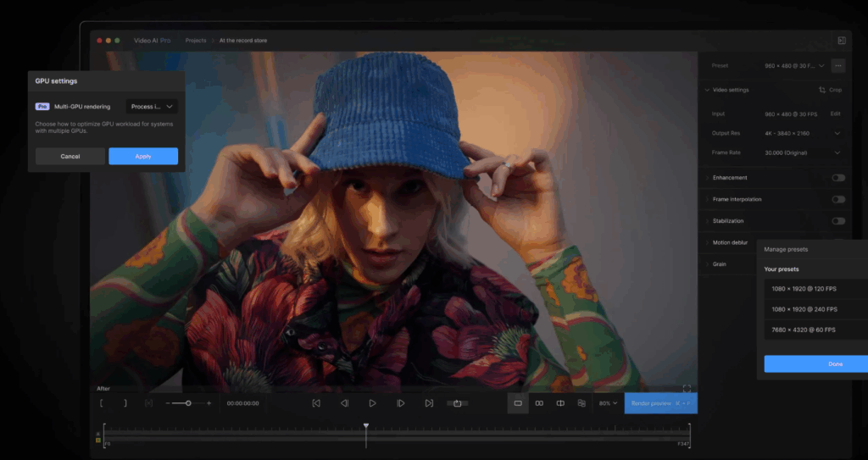Open the Preset dropdown
This screenshot has height=460, width=868.
tap(794, 66)
